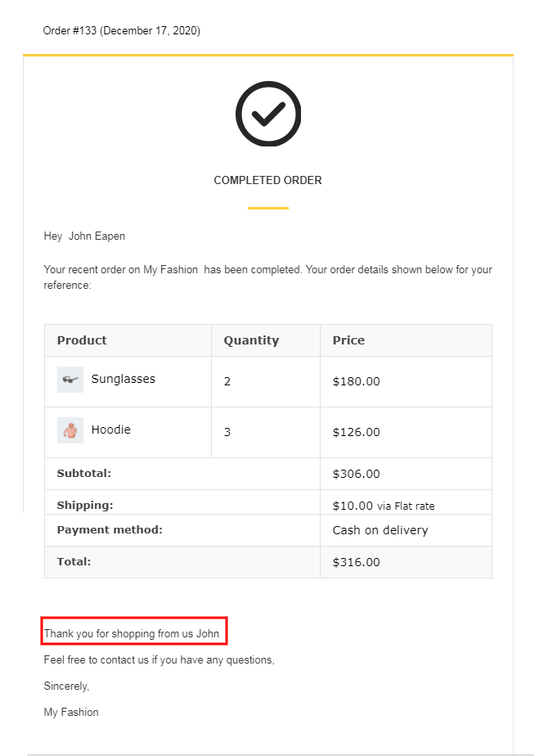
Task: Click the Quantity column header
Action: tap(251, 340)
